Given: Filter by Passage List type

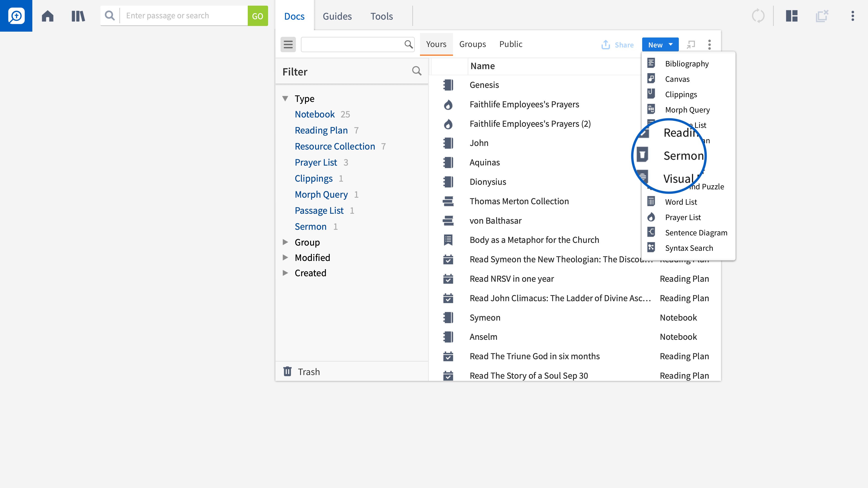Looking at the screenshot, I should point(319,211).
